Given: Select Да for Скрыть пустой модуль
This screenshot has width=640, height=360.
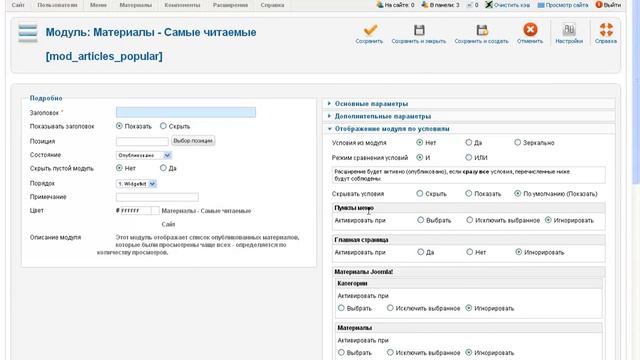Looking at the screenshot, I should [x=163, y=168].
